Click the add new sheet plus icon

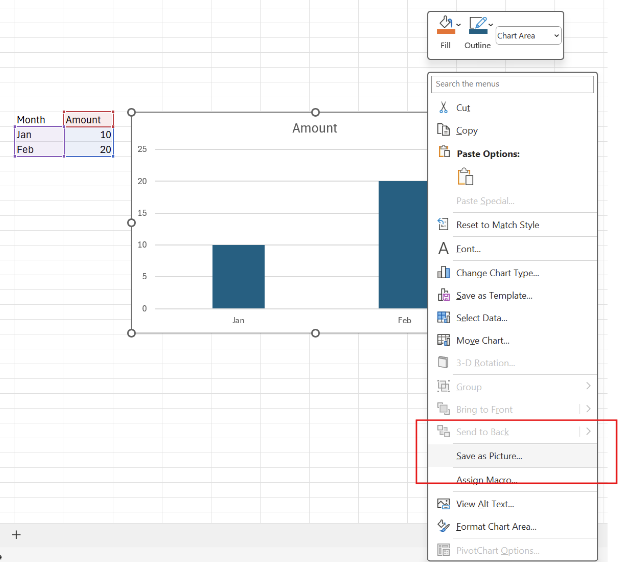pyautogui.click(x=16, y=535)
